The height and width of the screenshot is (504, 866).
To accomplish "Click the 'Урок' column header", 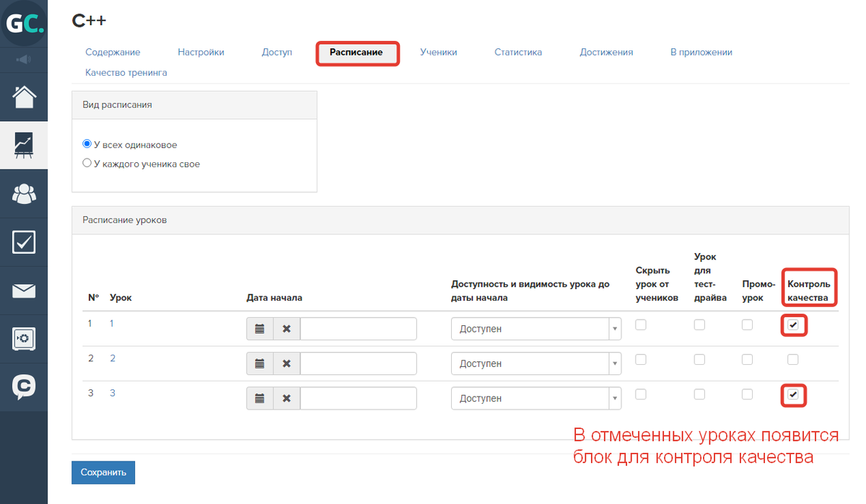I will point(121,297).
